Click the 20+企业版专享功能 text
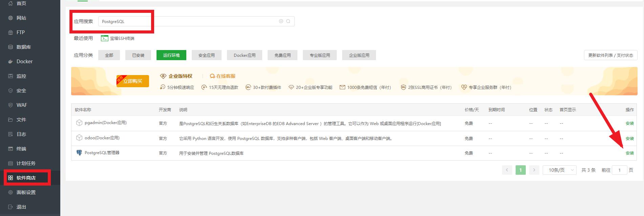Image resolution: width=644 pixels, height=216 pixels. 314,87
